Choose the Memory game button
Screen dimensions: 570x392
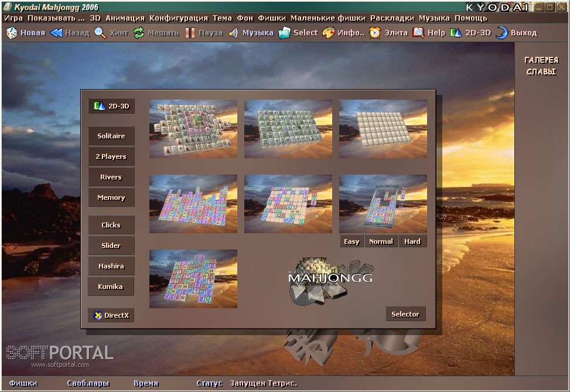tap(111, 197)
